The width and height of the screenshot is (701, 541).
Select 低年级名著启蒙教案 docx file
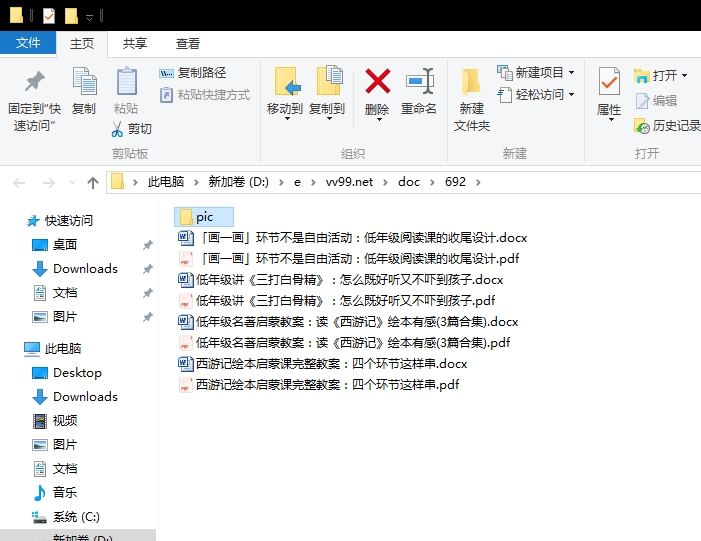tap(348, 322)
